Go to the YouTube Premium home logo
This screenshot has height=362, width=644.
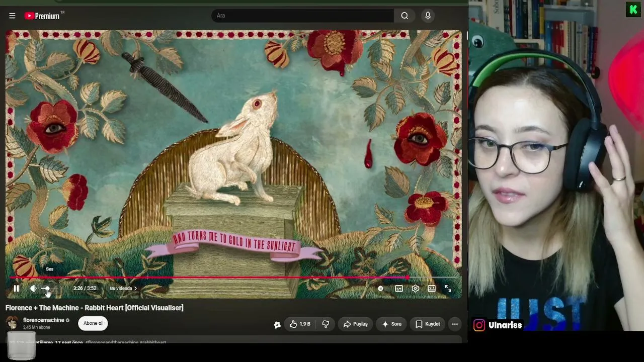tap(42, 16)
